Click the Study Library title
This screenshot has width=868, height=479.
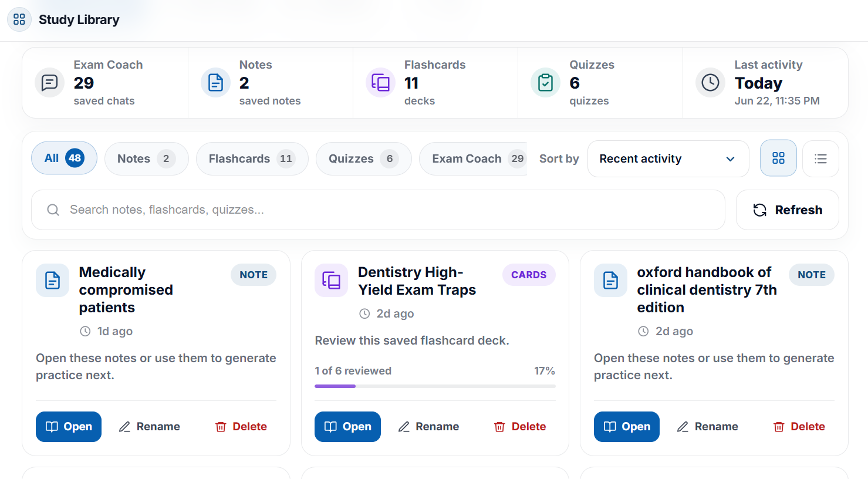point(79,19)
